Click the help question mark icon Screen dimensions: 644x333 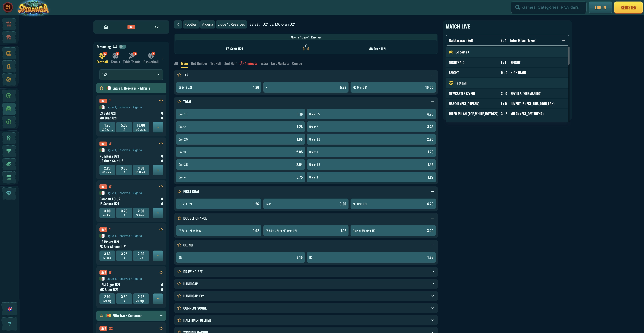coord(9,324)
